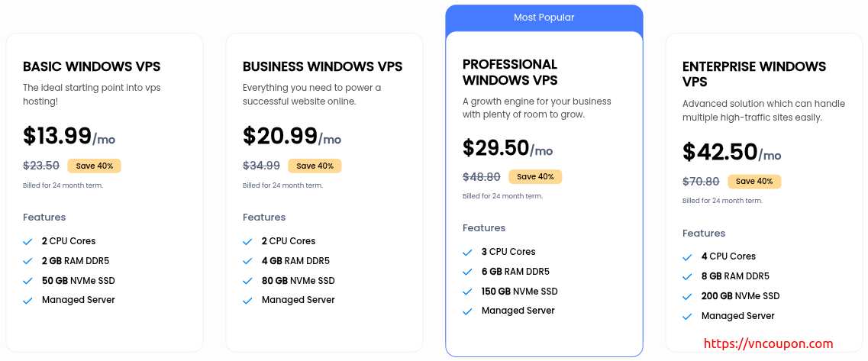Click checkmark beside 8 GB RAM DDR5
Image resolution: width=868 pixels, height=361 pixels.
click(687, 277)
